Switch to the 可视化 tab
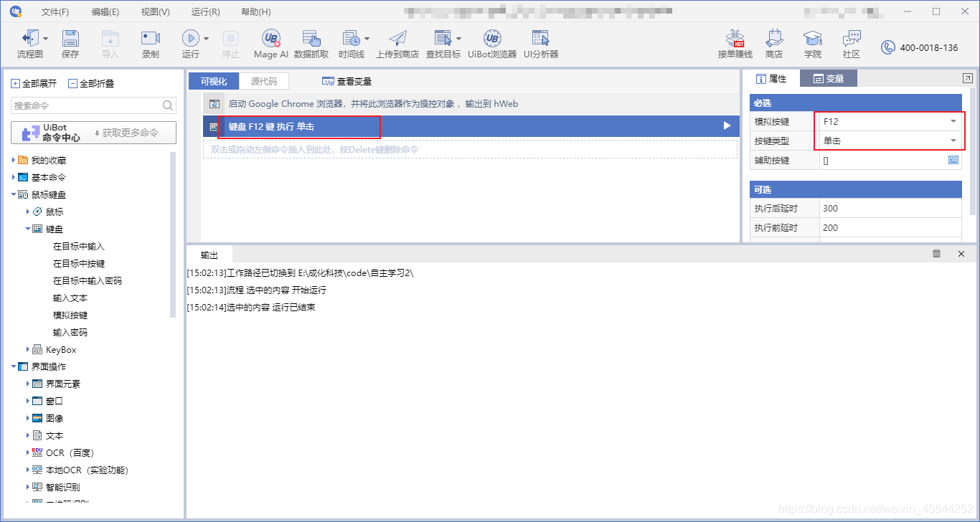This screenshot has height=522, width=980. click(x=214, y=81)
